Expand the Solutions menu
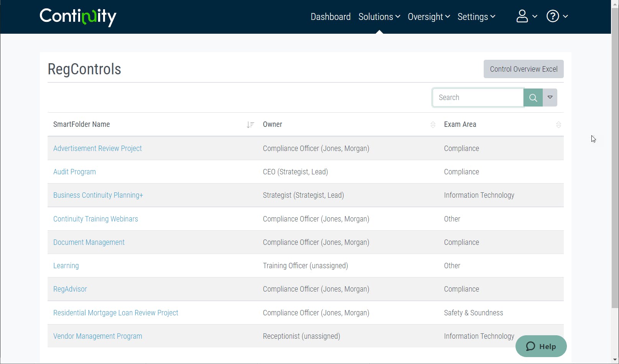The height and width of the screenshot is (364, 619). pyautogui.click(x=379, y=17)
